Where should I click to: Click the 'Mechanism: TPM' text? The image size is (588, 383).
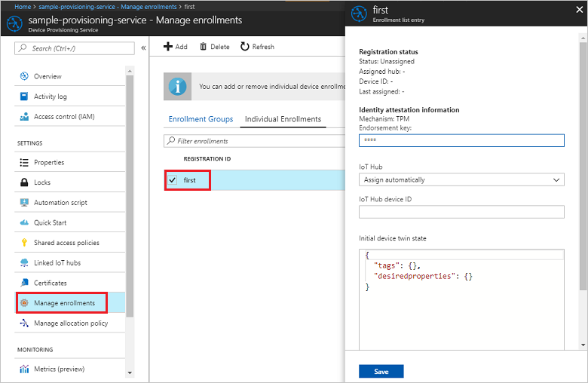(x=384, y=118)
